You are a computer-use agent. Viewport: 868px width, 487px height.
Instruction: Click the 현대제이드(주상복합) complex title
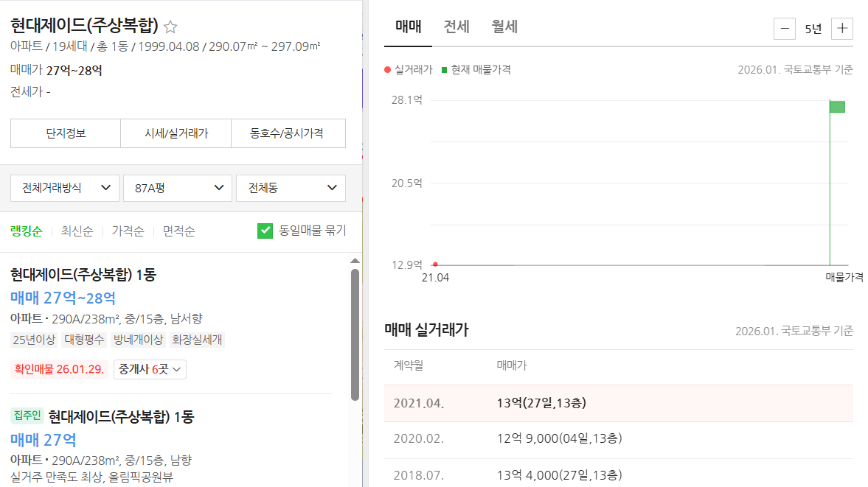[84, 26]
